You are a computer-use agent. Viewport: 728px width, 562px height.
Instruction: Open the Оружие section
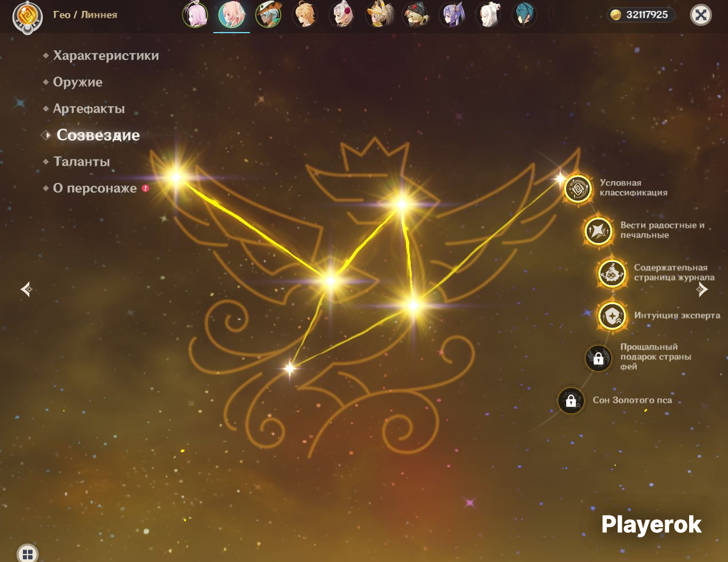(78, 82)
